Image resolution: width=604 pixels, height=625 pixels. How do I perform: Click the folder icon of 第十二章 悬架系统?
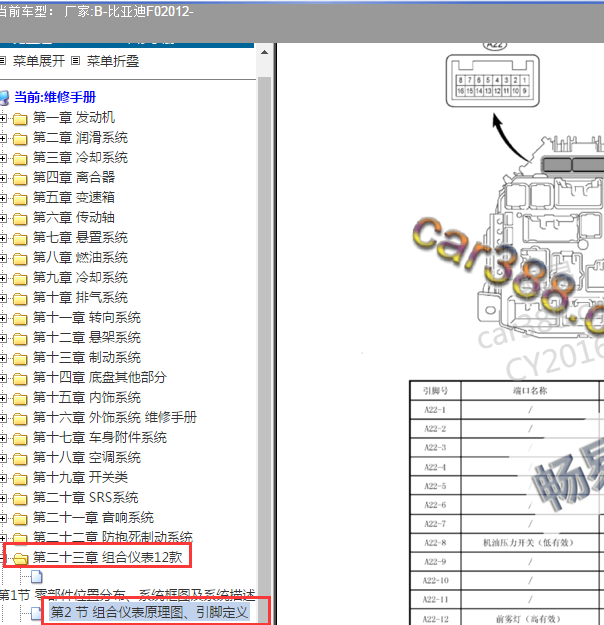pyautogui.click(x=20, y=338)
